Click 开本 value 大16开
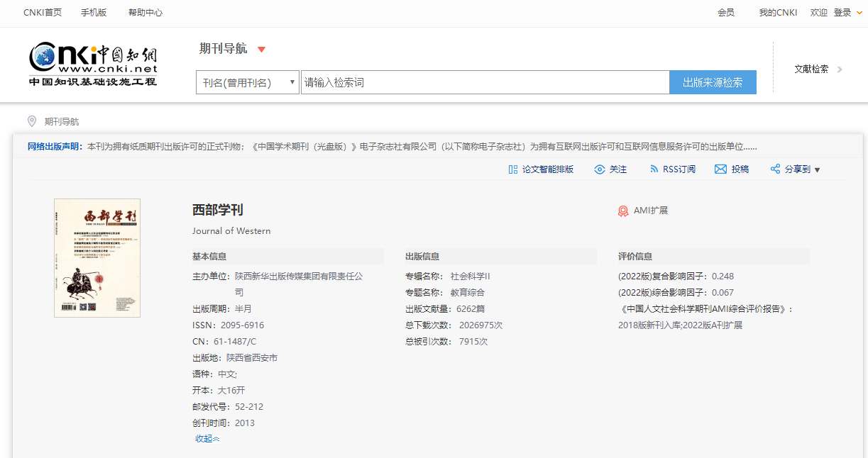 coord(231,391)
